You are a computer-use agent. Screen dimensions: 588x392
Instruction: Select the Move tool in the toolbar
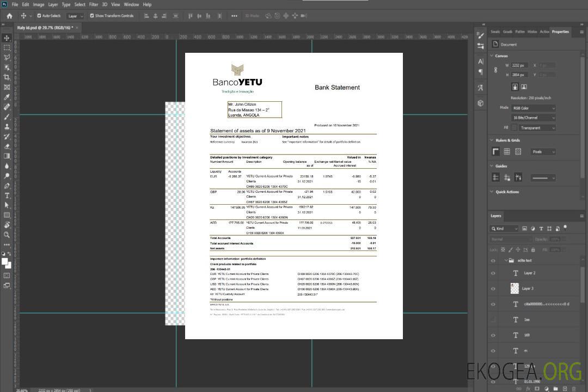pyautogui.click(x=7, y=38)
